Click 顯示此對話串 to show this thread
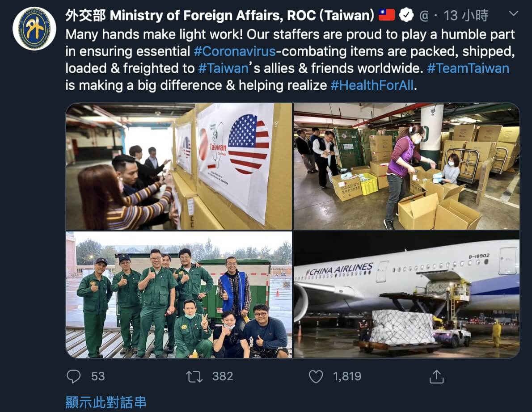The height and width of the screenshot is (412, 532). point(106,402)
